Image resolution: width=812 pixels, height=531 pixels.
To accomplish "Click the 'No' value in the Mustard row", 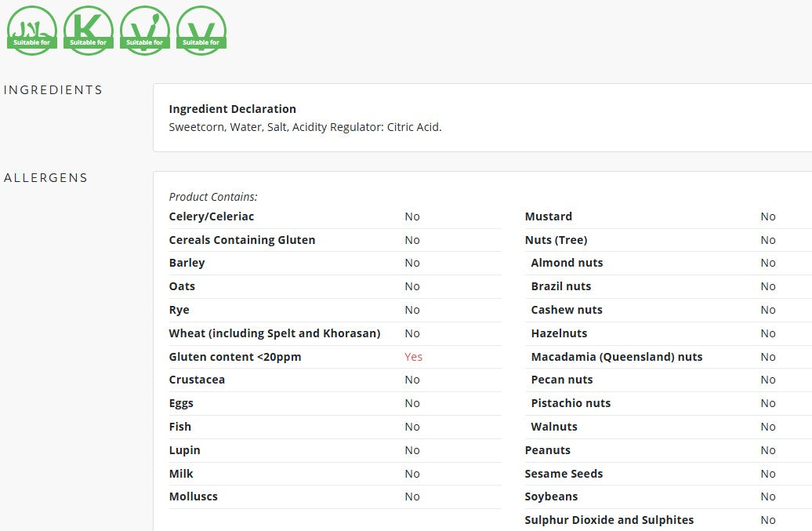I will pyautogui.click(x=768, y=216).
